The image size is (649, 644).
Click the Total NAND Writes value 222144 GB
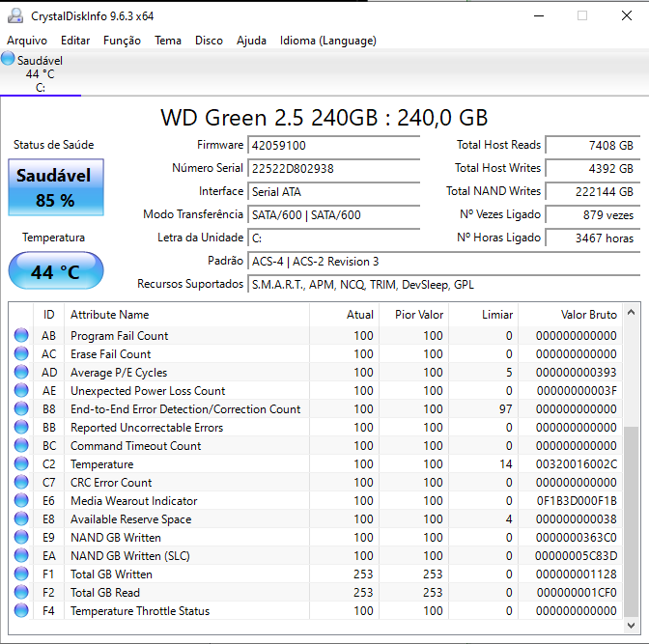click(x=593, y=192)
